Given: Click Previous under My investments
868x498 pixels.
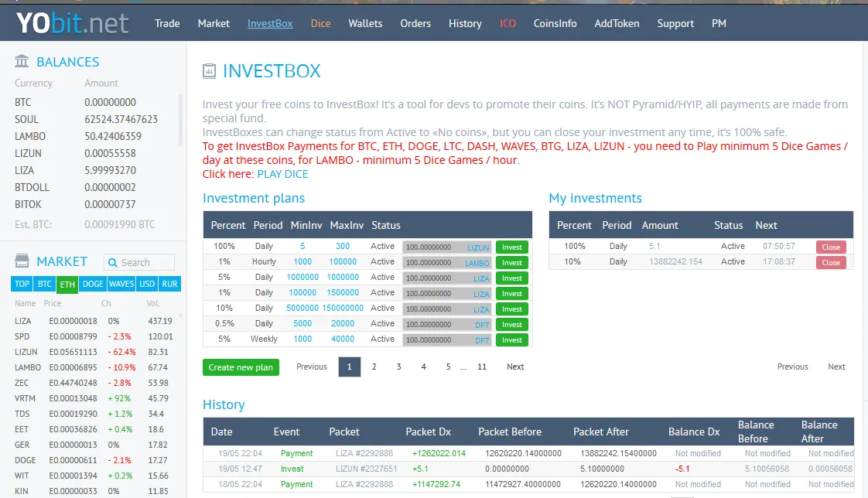Looking at the screenshot, I should (x=793, y=367).
